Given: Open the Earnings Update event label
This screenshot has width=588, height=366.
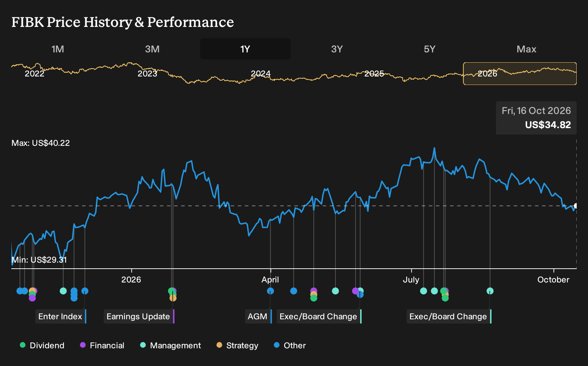Looking at the screenshot, I should point(139,316).
